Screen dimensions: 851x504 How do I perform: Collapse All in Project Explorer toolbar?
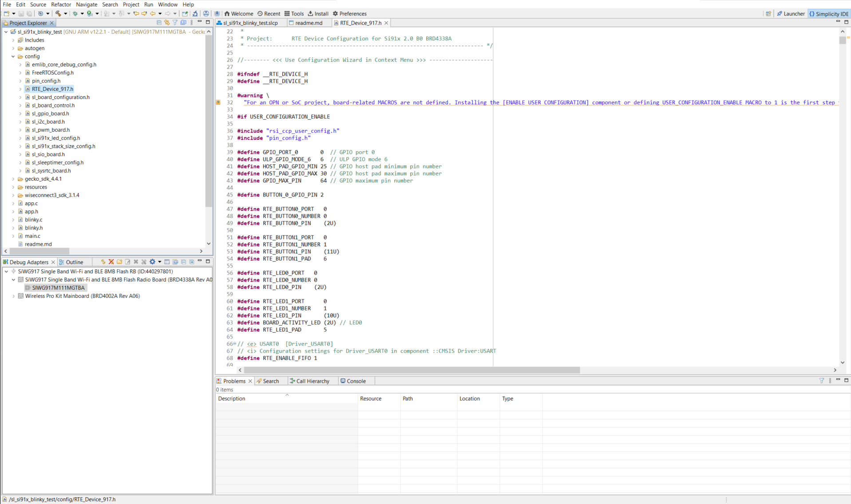pos(159,23)
